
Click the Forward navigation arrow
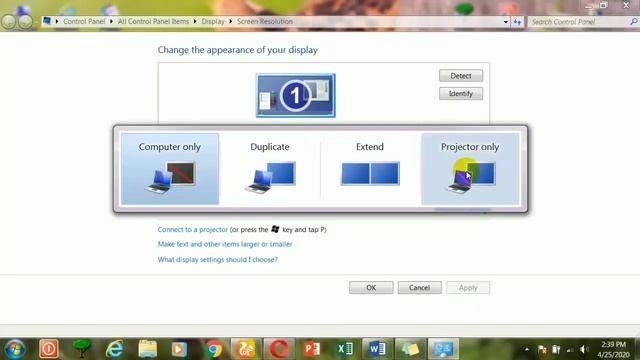coord(25,22)
